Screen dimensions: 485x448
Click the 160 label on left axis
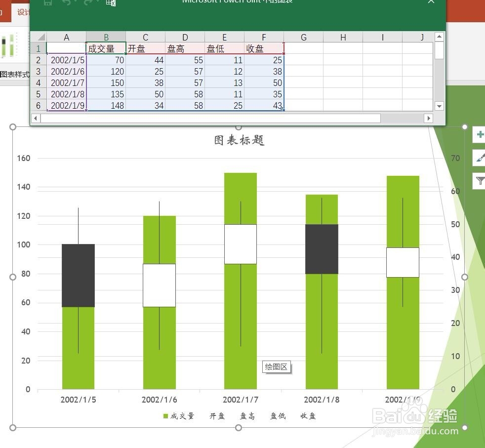24,158
